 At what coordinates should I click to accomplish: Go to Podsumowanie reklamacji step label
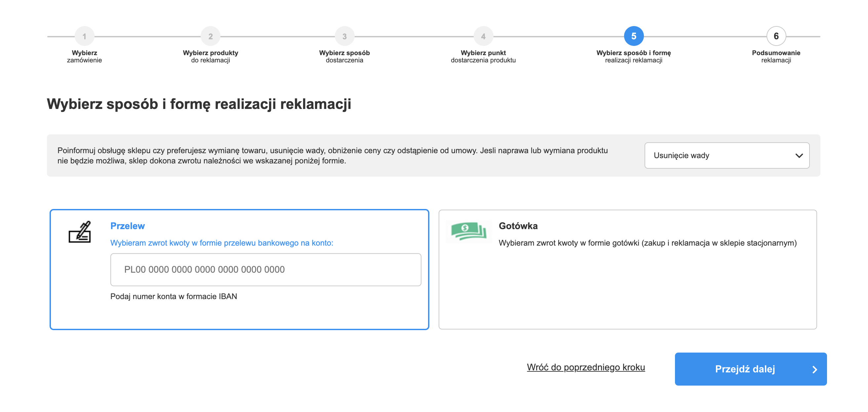point(776,56)
